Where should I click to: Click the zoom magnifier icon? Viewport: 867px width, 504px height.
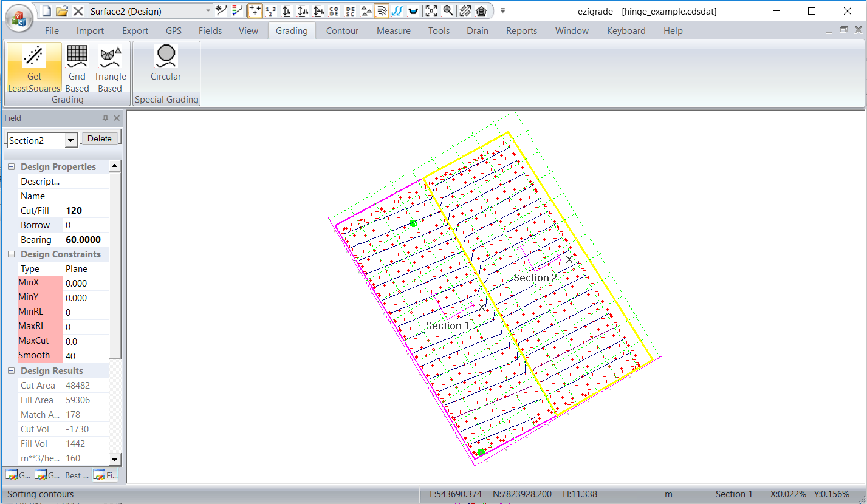(448, 11)
